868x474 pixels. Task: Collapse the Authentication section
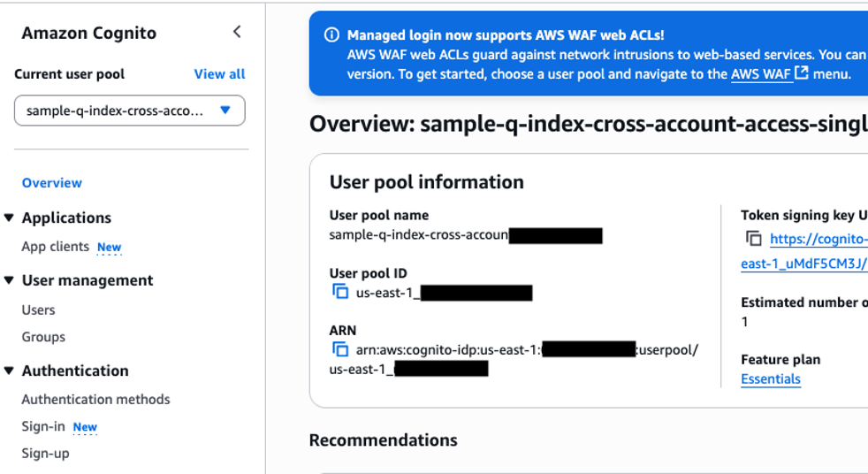(9, 371)
